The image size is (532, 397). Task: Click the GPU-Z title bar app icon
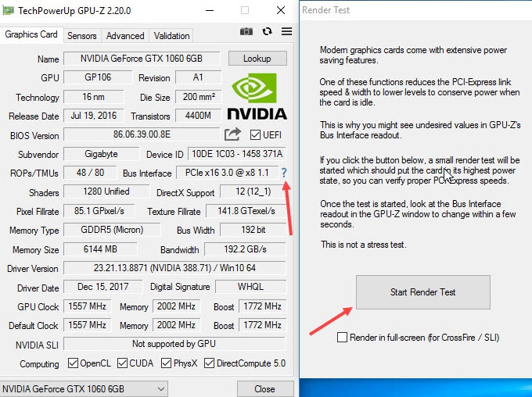tap(8, 10)
